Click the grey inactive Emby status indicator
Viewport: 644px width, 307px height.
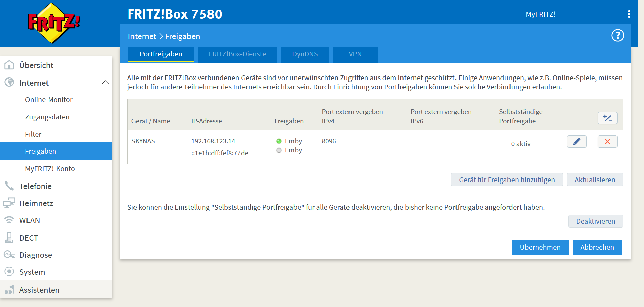coord(279,150)
